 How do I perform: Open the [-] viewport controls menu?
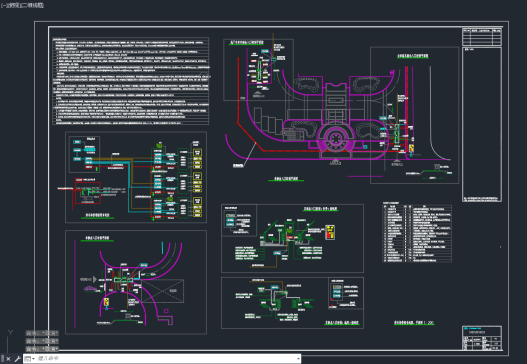[x=3, y=5]
